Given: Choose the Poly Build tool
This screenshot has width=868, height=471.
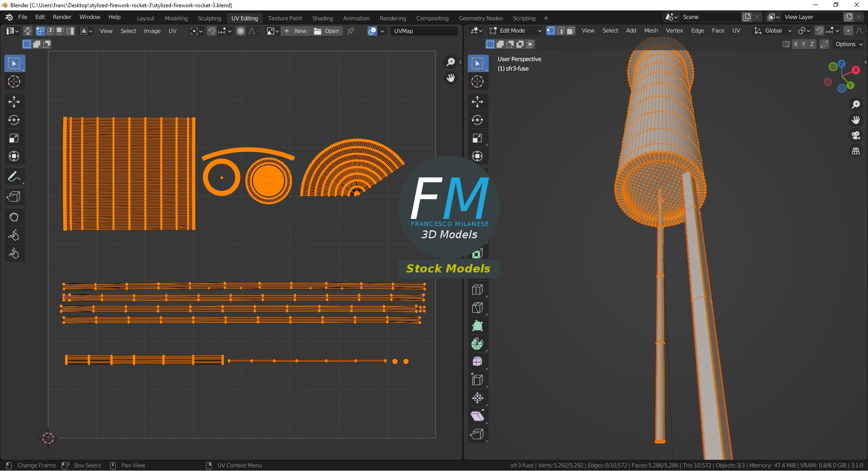Looking at the screenshot, I should coord(477,326).
